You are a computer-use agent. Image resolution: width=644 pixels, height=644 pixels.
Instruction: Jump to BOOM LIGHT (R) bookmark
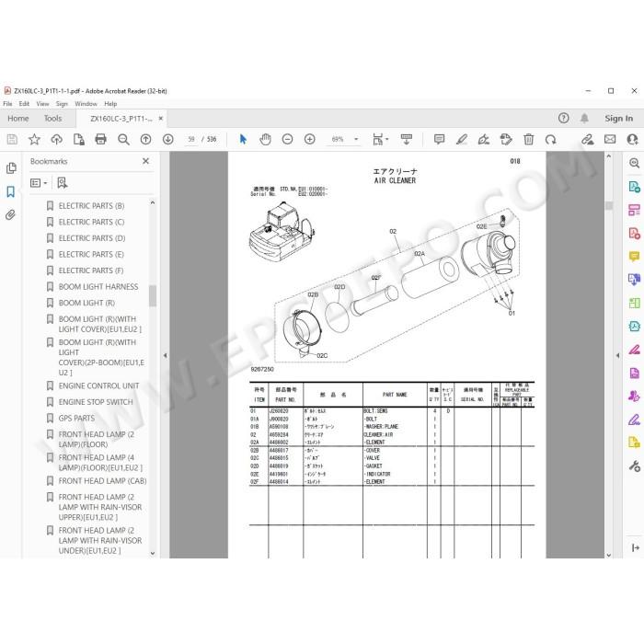(86, 303)
